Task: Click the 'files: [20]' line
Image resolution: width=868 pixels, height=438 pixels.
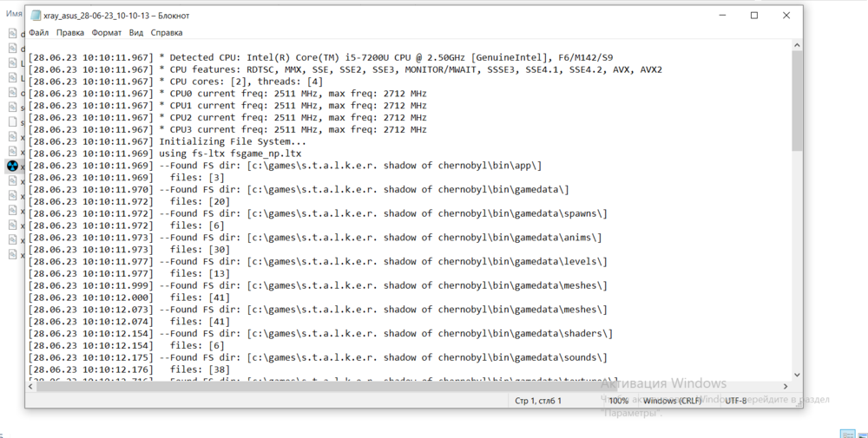Action: tap(129, 201)
